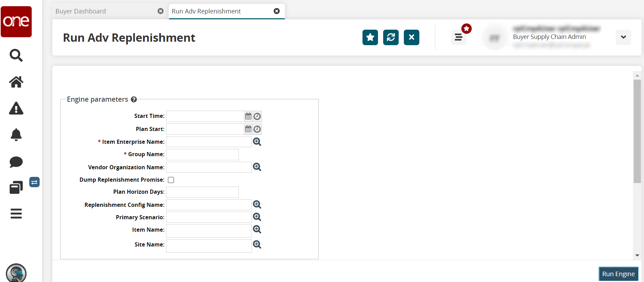Focus the Primary Scenario field

pyautogui.click(x=209, y=217)
